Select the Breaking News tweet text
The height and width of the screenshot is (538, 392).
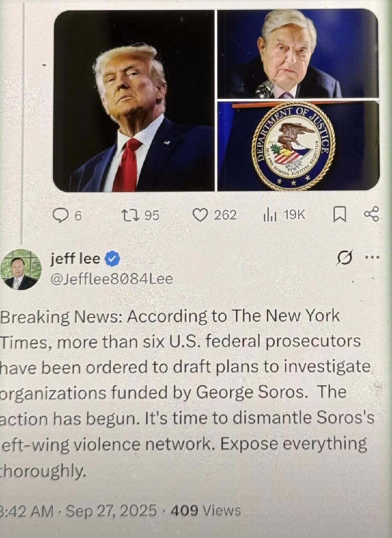tap(187, 393)
